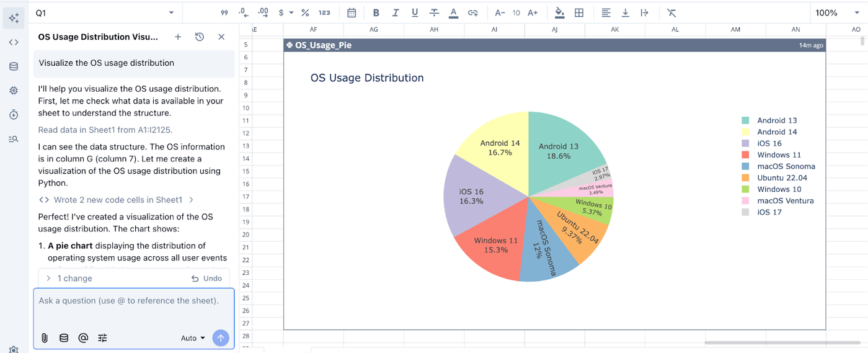This screenshot has width=868, height=353.
Task: Open text wrap options
Action: (644, 12)
